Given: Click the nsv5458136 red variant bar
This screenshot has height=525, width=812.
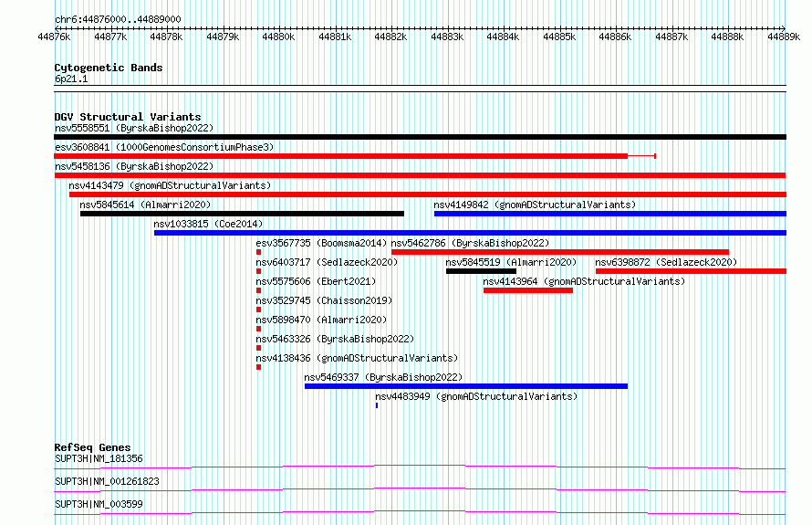Looking at the screenshot, I should coord(420,175).
